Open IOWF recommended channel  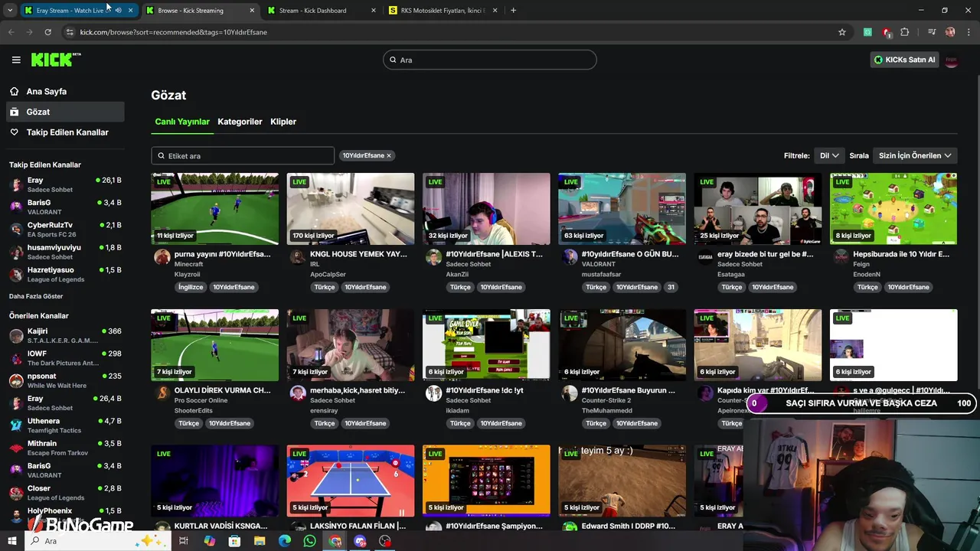click(x=65, y=358)
